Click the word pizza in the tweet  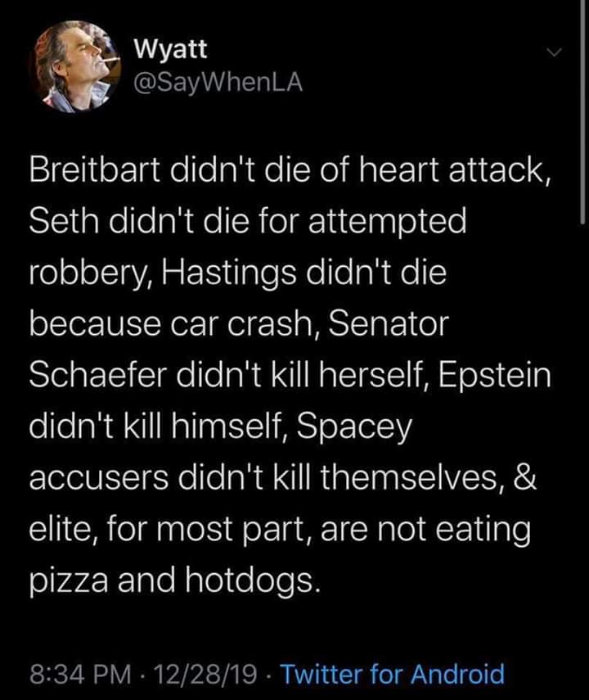pos(65,580)
